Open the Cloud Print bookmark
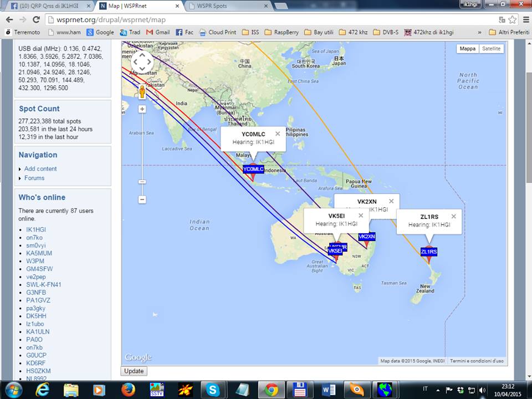The width and height of the screenshot is (532, 399). pyautogui.click(x=218, y=32)
